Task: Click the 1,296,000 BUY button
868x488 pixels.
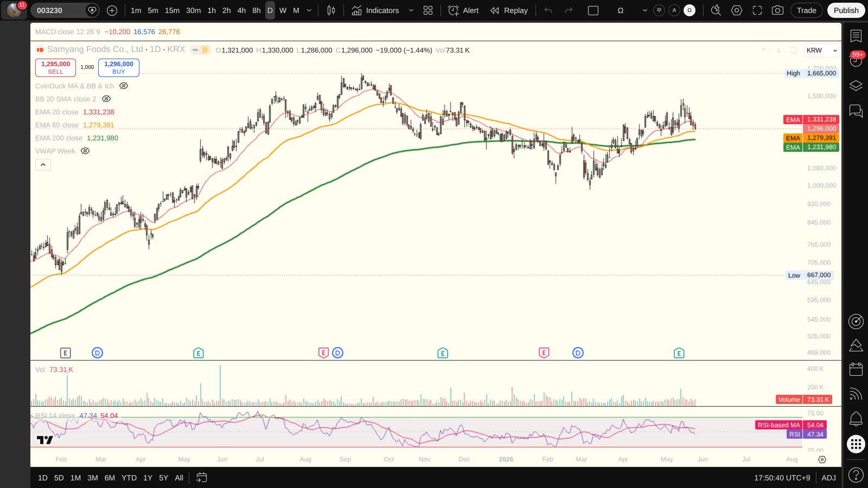Action: click(119, 67)
